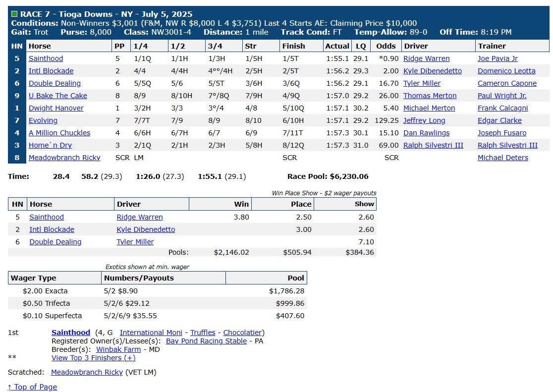Open trainer Domenico Leotta profile
Image resolution: width=553 pixels, height=392 pixels.
[506, 71]
